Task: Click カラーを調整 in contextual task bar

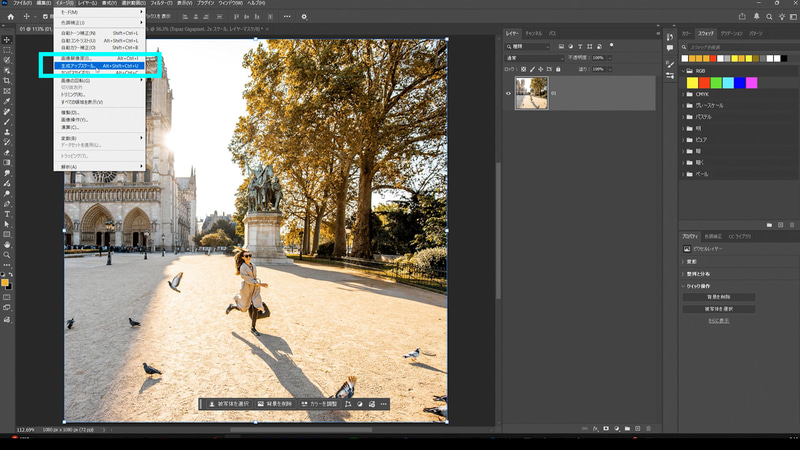Action: click(319, 404)
